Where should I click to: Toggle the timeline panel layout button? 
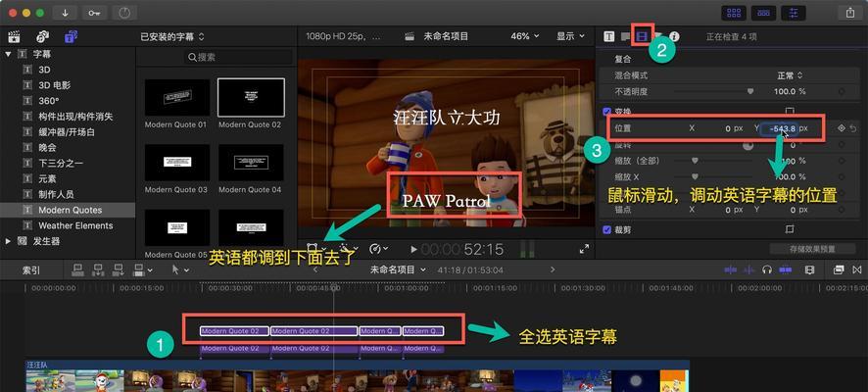pos(764,12)
